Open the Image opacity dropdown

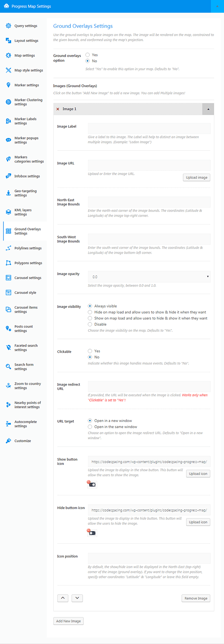149,277
